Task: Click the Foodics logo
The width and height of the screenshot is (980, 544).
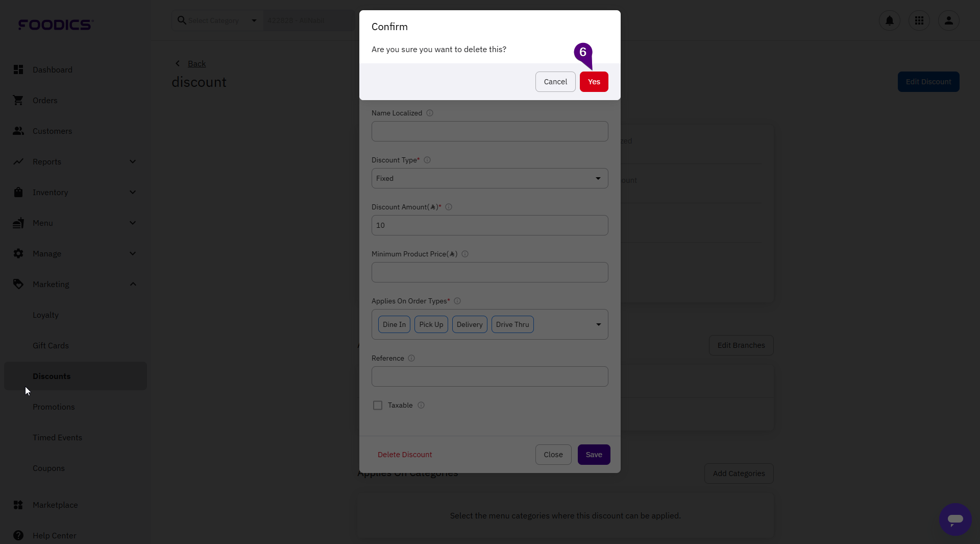Action: (x=56, y=25)
